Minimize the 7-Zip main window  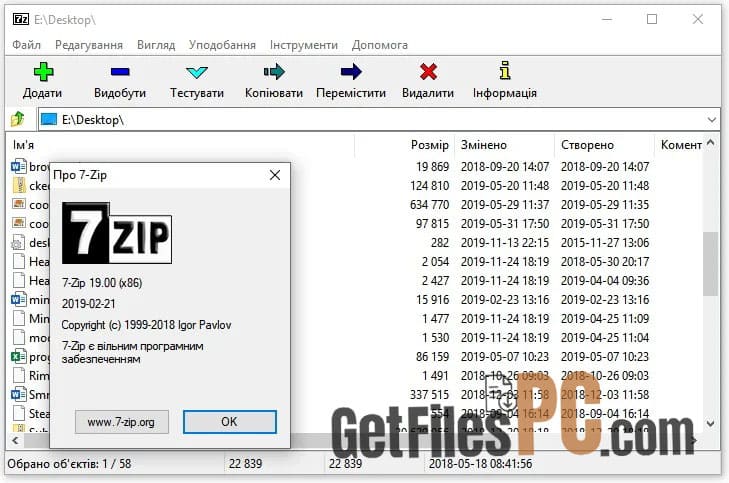[607, 20]
